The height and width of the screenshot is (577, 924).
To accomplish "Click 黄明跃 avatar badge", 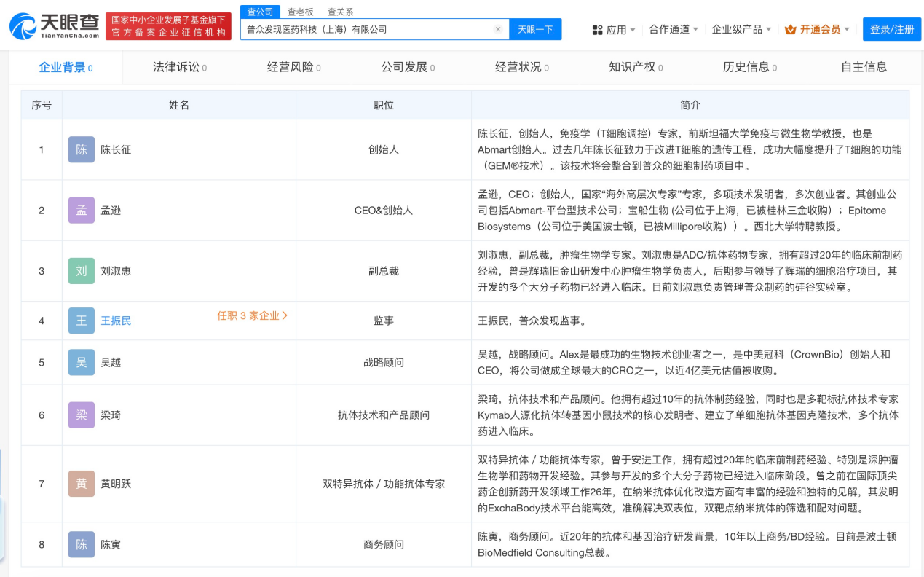I will click(82, 484).
